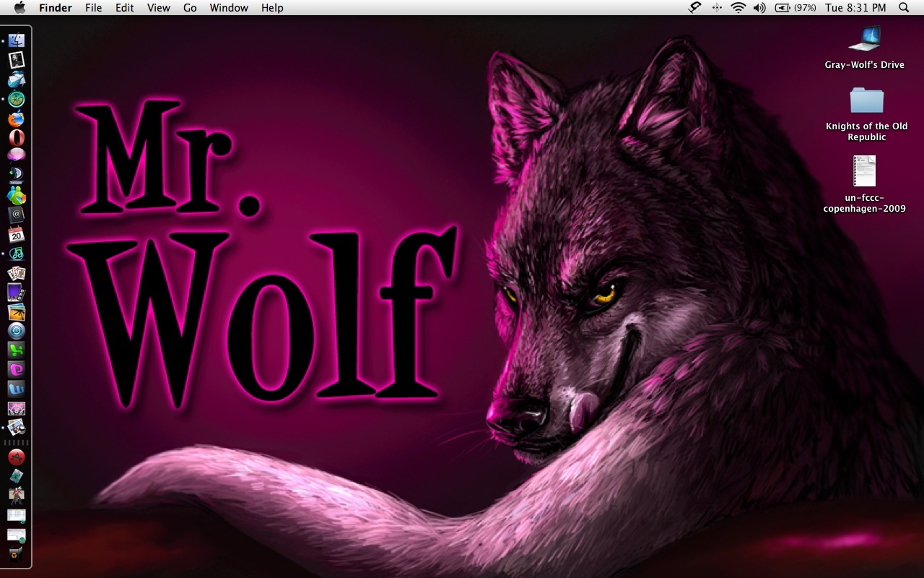Open the Finder menu
The width and height of the screenshot is (924, 578).
pos(56,8)
